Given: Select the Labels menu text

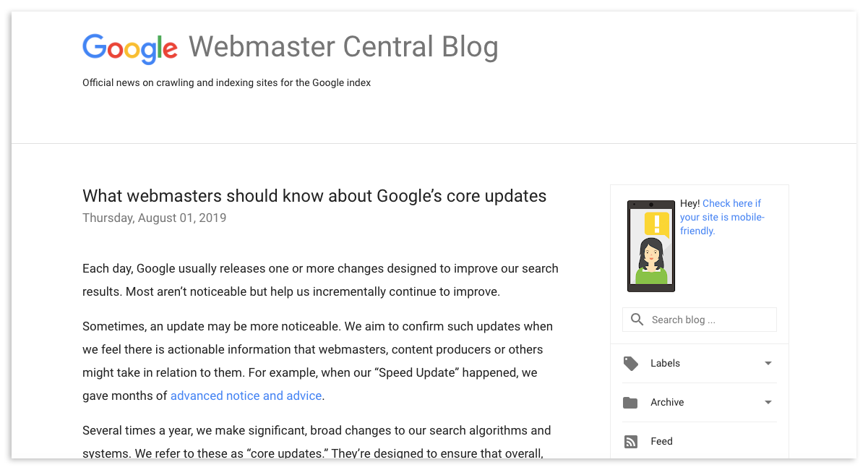Looking at the screenshot, I should [x=665, y=364].
